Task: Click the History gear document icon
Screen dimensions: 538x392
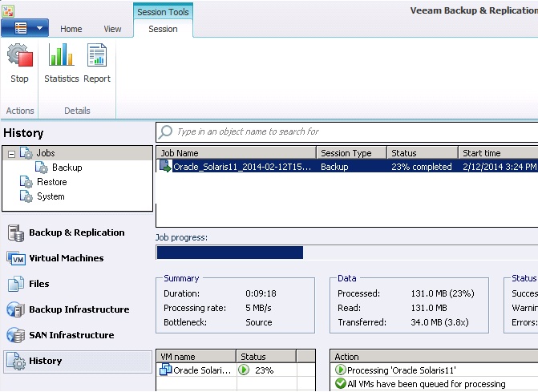Action: tap(16, 361)
